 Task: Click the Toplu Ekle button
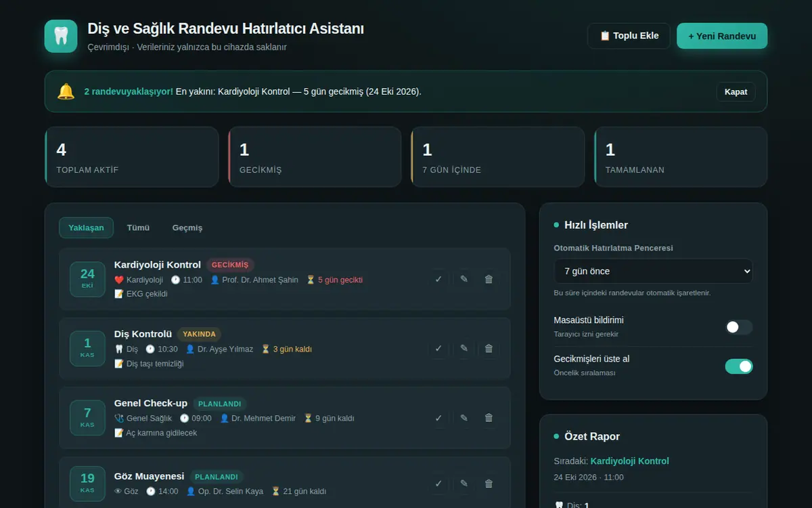(629, 36)
